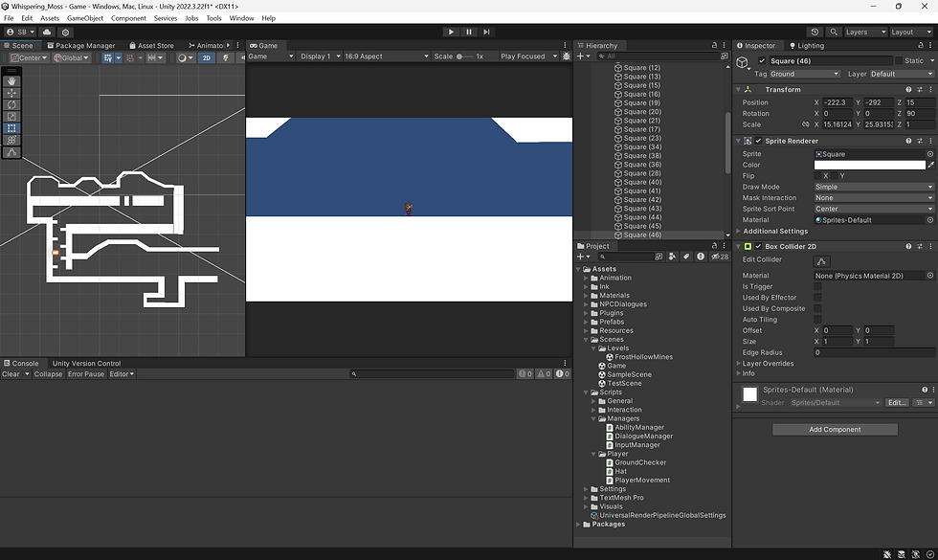This screenshot has height=560, width=938.
Task: Toggle Box Collider 2D enabled checkbox
Action: point(758,247)
